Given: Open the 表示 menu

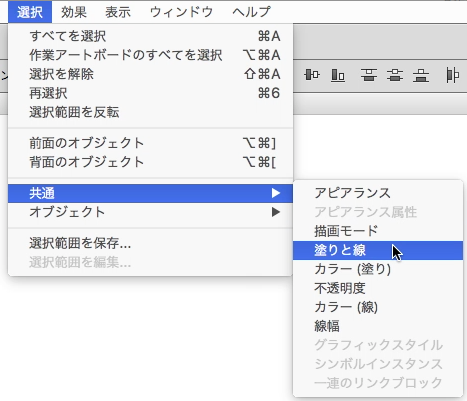Looking at the screenshot, I should pyautogui.click(x=118, y=12).
